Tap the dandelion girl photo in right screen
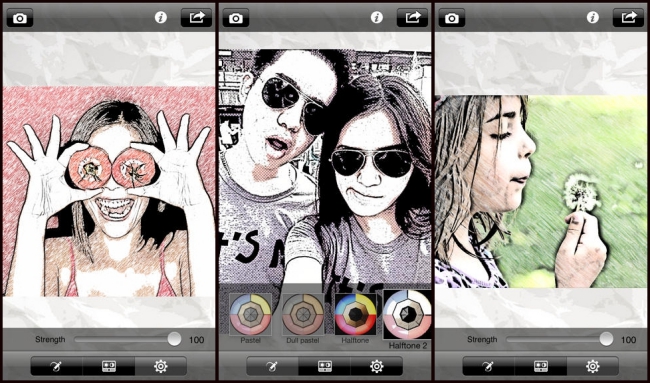650x383 pixels. [541, 191]
